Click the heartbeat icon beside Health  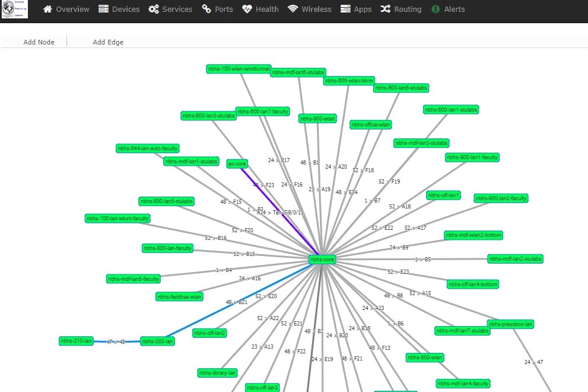(247, 9)
